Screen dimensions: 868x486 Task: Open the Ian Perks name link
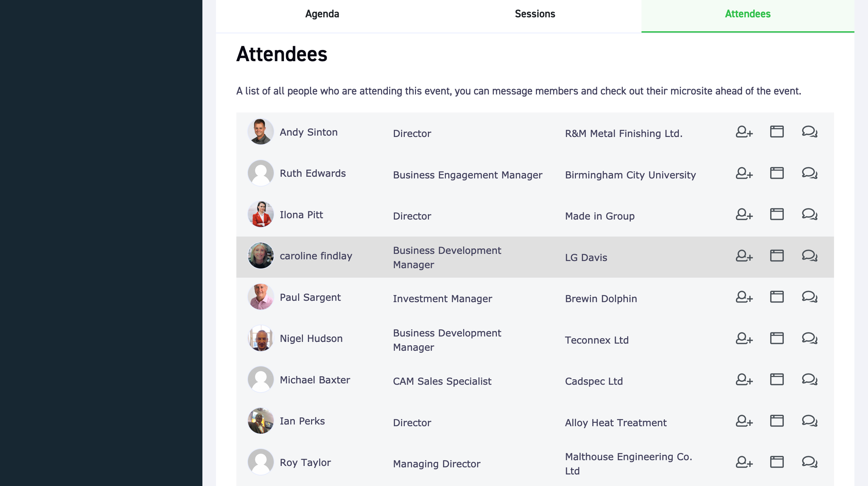coord(302,421)
